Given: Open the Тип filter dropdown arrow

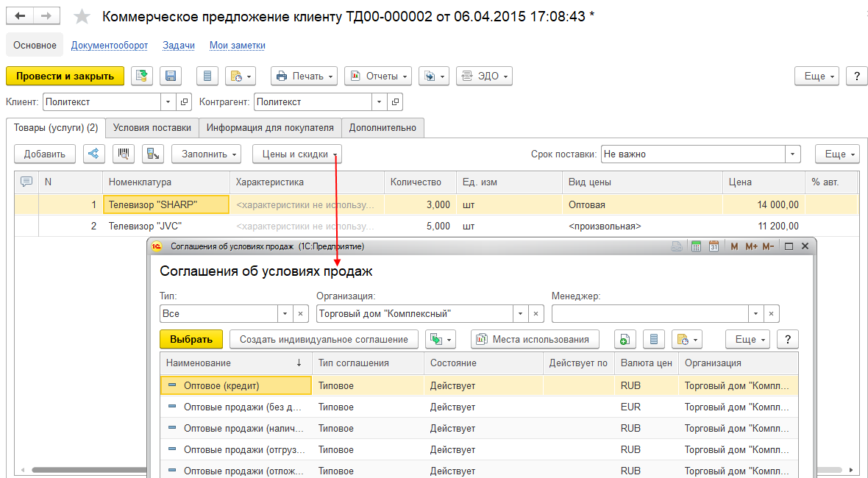Looking at the screenshot, I should point(285,313).
